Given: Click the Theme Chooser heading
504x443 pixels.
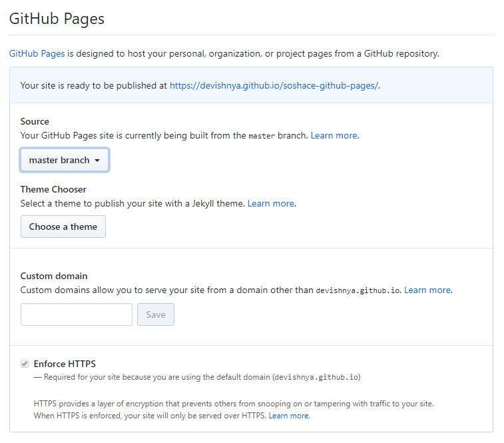Looking at the screenshot, I should [53, 189].
